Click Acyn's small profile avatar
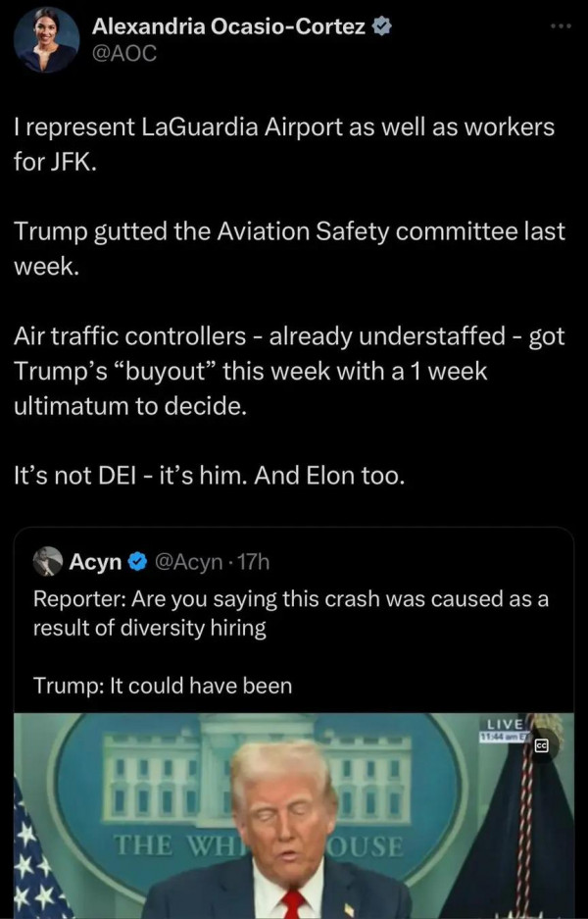Screen dimensions: 588x919 (x=48, y=562)
